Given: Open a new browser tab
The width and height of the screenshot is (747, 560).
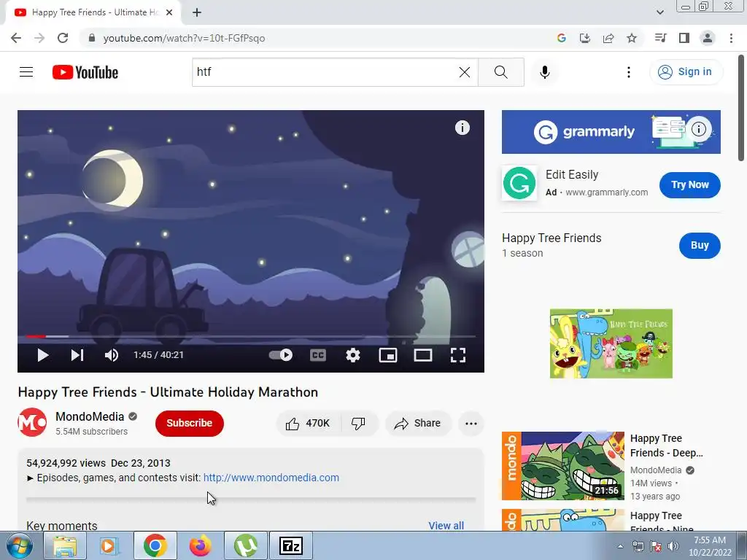Looking at the screenshot, I should pyautogui.click(x=197, y=12).
